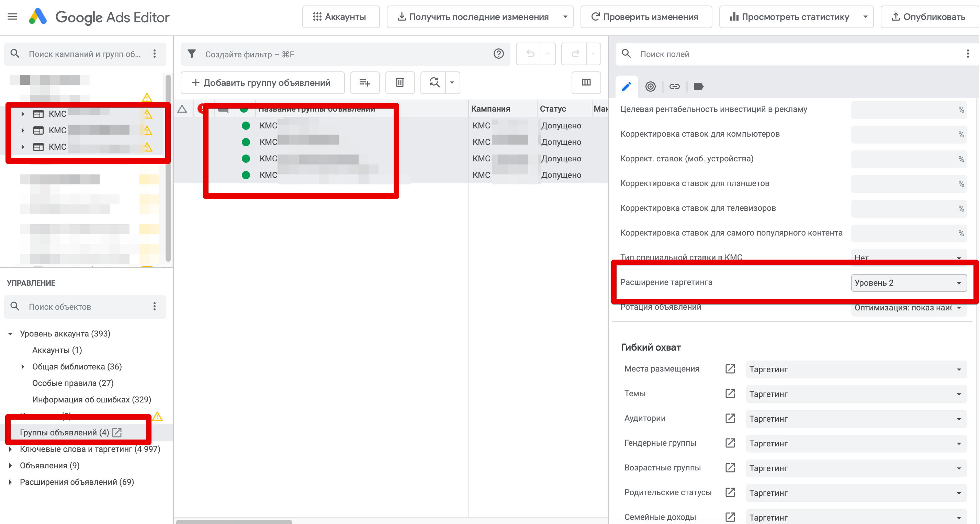Select Аккаунты (1) tree item
The image size is (980, 524).
[57, 350]
